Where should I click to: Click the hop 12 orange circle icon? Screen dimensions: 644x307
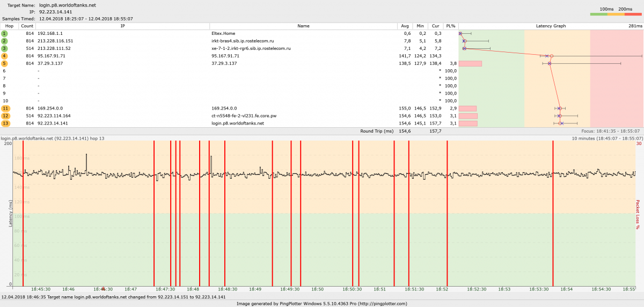click(x=5, y=116)
